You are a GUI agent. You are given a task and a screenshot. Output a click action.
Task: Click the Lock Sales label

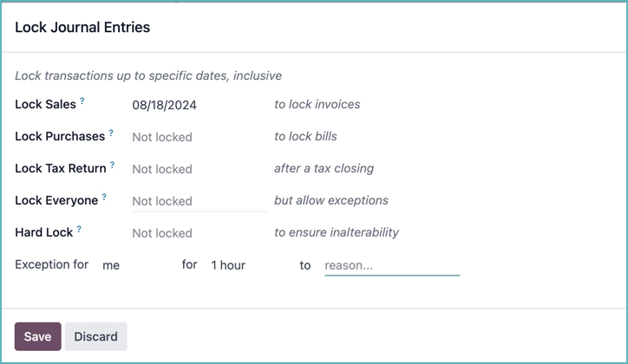45,105
